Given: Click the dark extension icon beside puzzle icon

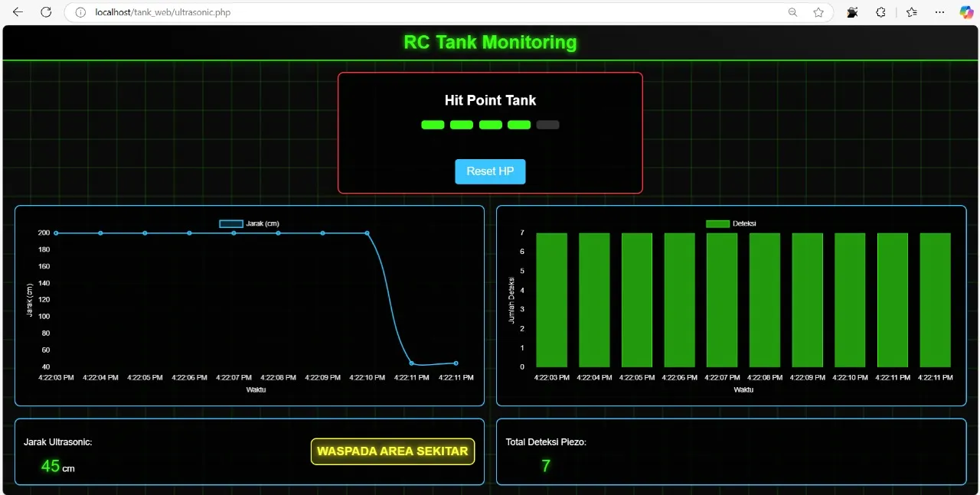Looking at the screenshot, I should coord(851,12).
